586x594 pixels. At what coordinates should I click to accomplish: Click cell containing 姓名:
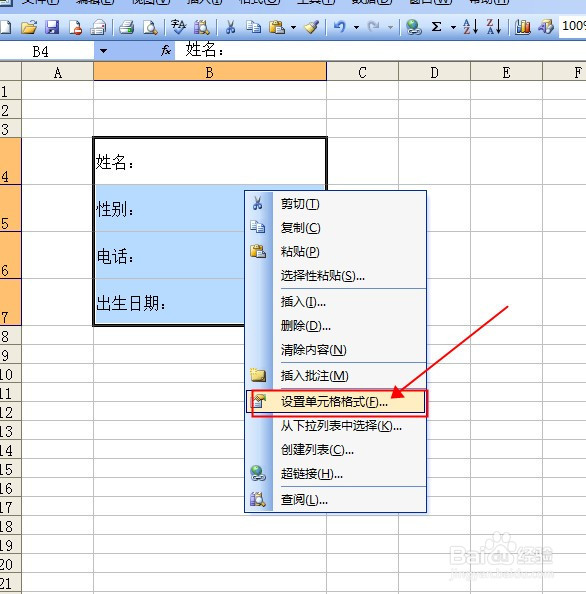coord(210,161)
